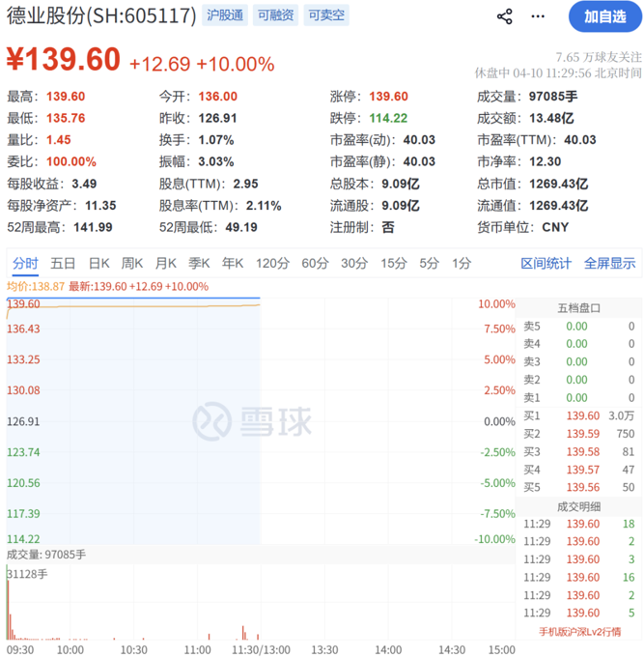Click the 买1 price 139.60 row
This screenshot has height=658, width=644.
click(x=579, y=415)
